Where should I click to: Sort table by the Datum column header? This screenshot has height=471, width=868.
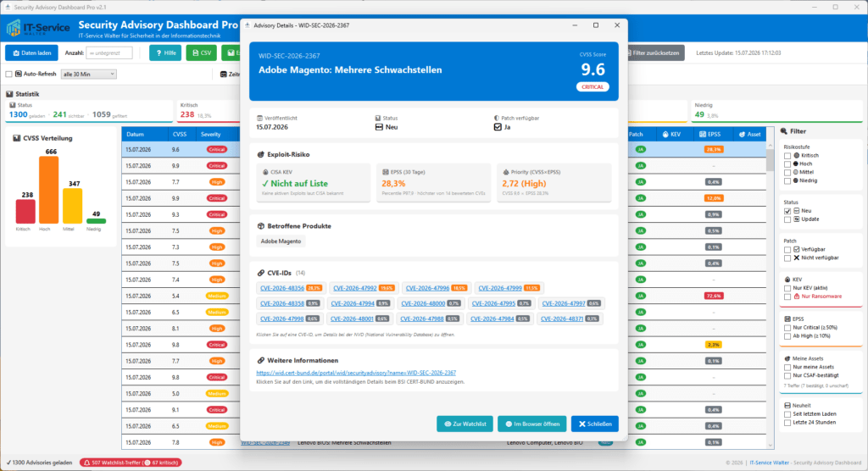pos(135,135)
